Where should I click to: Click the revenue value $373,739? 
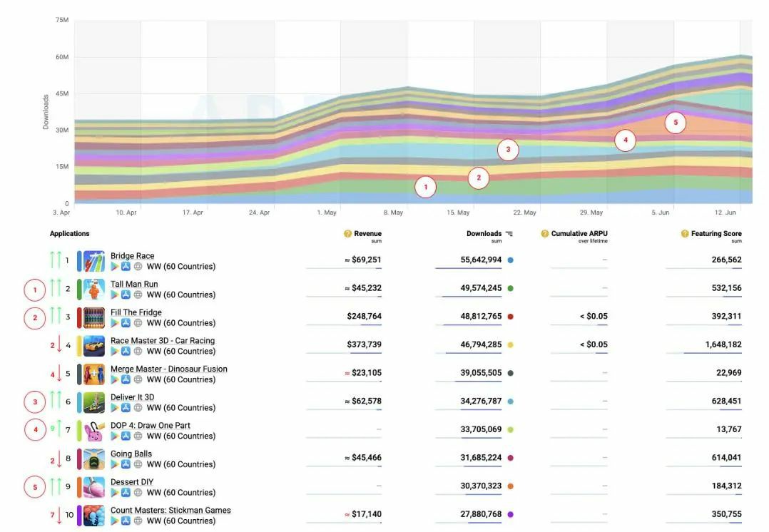pyautogui.click(x=365, y=344)
